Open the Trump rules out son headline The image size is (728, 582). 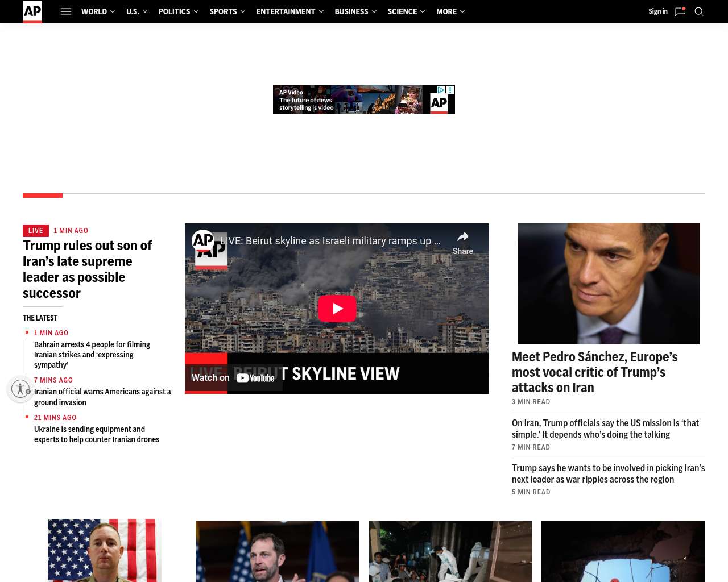coord(87,269)
